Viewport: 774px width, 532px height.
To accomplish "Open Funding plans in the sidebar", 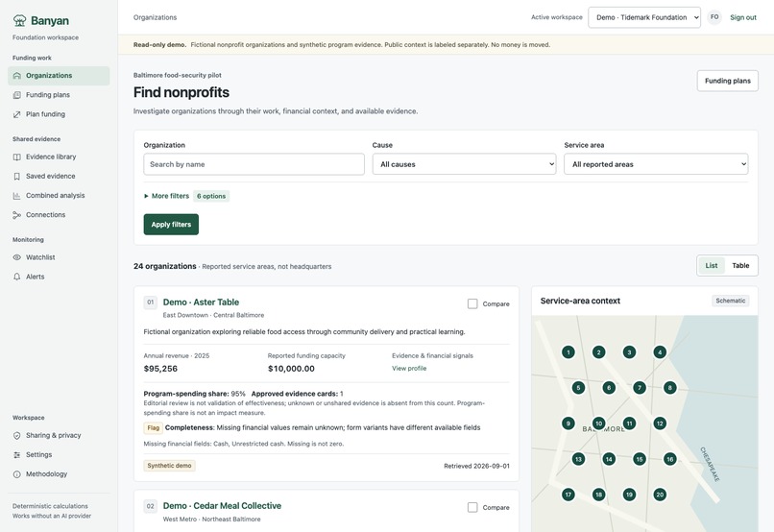I will click(x=59, y=95).
